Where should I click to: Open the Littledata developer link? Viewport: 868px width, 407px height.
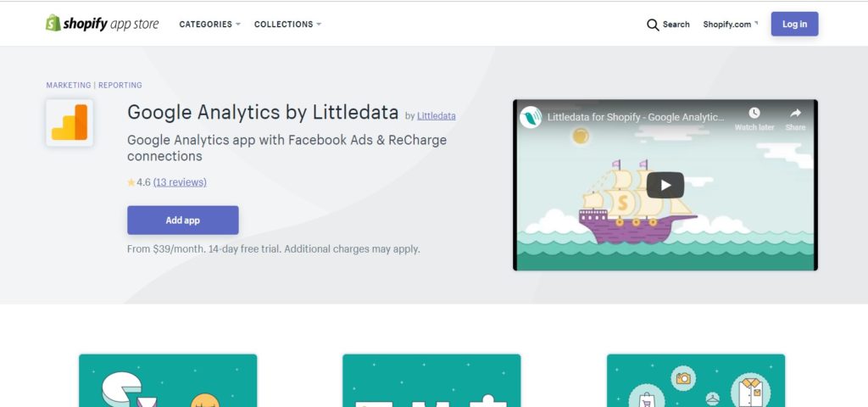tap(437, 115)
